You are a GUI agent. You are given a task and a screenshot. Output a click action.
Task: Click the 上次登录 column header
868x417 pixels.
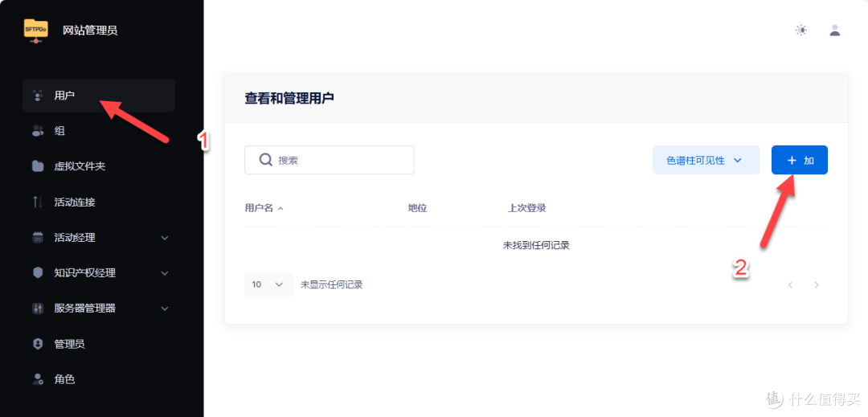(527, 209)
